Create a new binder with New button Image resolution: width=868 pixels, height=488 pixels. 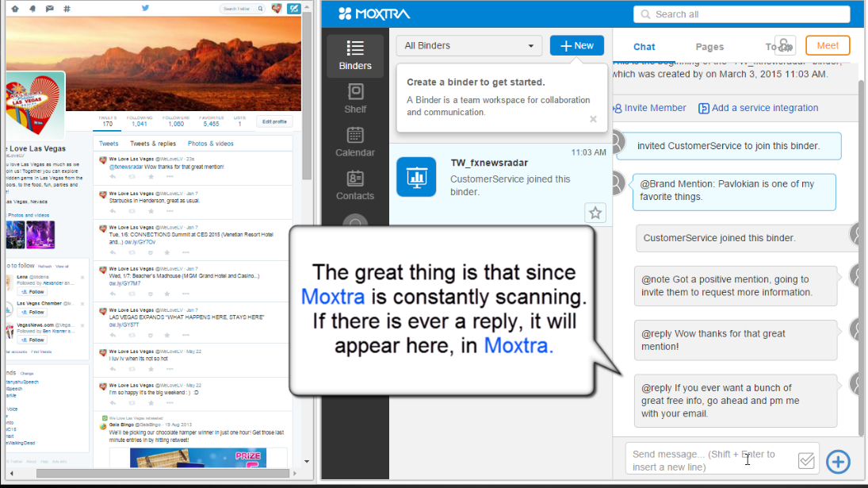click(x=577, y=45)
